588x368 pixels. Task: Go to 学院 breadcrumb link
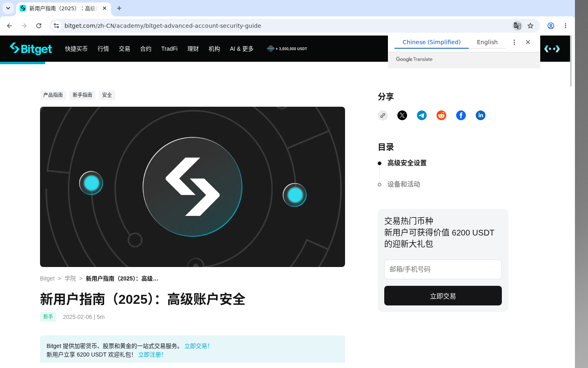[70, 278]
